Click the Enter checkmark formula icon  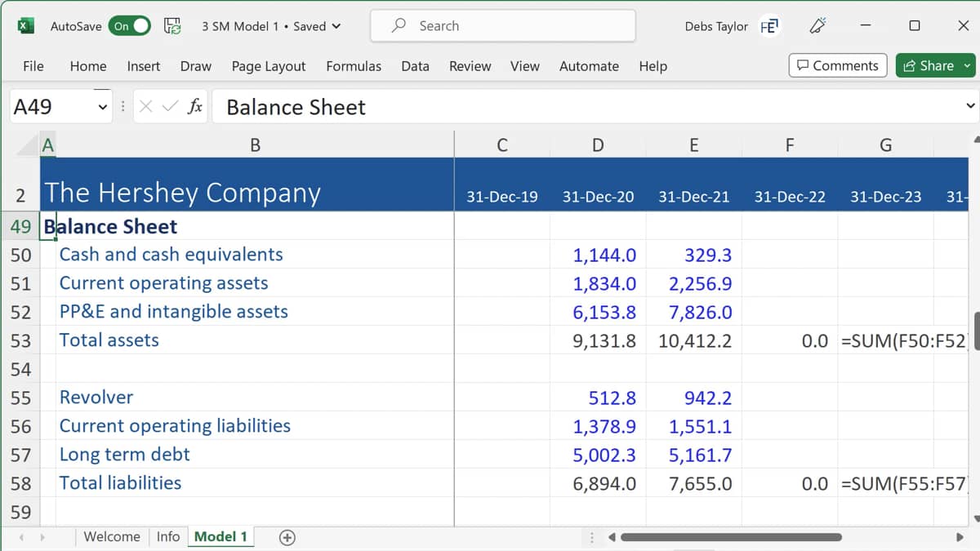[169, 106]
